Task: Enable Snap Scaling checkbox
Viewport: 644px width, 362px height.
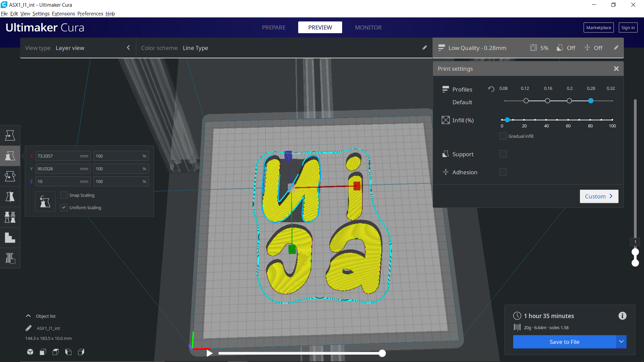Action: coord(64,195)
